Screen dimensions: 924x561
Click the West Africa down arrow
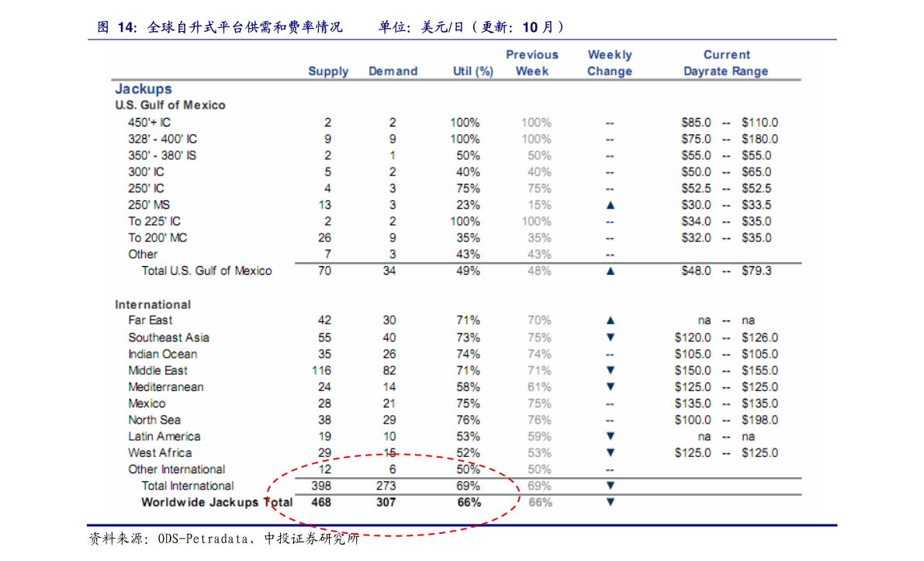tap(610, 452)
